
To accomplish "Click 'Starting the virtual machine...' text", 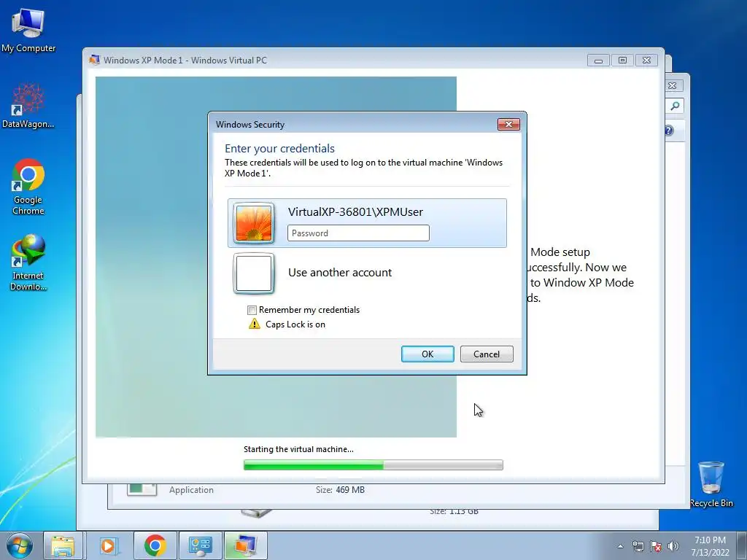I will pyautogui.click(x=298, y=449).
